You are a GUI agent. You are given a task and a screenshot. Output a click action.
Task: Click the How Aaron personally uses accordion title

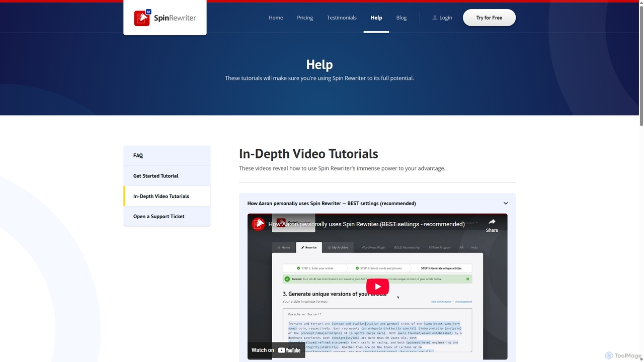(x=332, y=204)
